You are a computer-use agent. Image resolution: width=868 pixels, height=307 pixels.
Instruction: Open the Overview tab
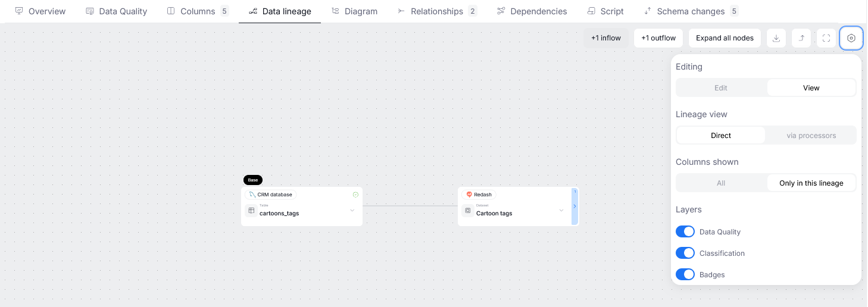[x=40, y=11]
